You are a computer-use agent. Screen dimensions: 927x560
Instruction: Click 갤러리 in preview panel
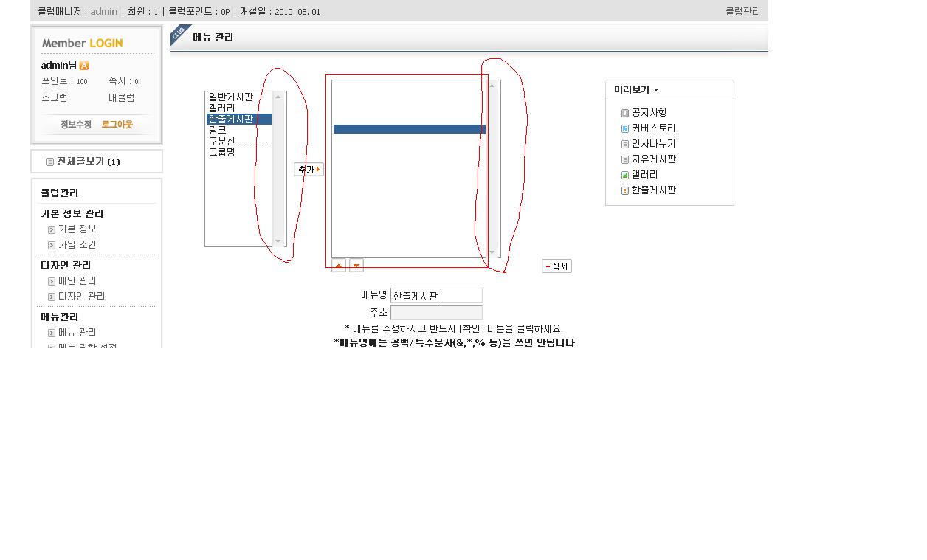tap(645, 175)
